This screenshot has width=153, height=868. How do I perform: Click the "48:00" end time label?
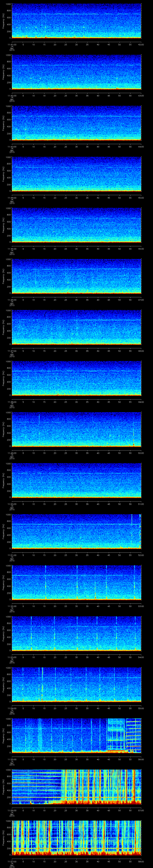(141, 351)
